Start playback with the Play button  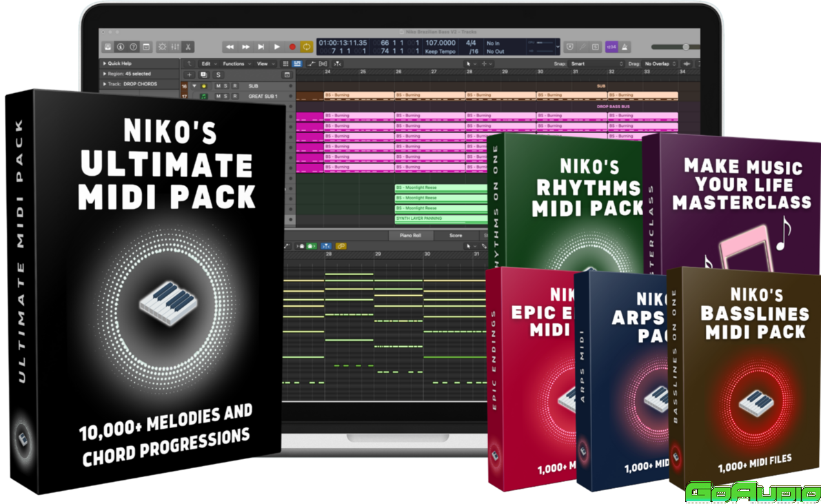276,47
